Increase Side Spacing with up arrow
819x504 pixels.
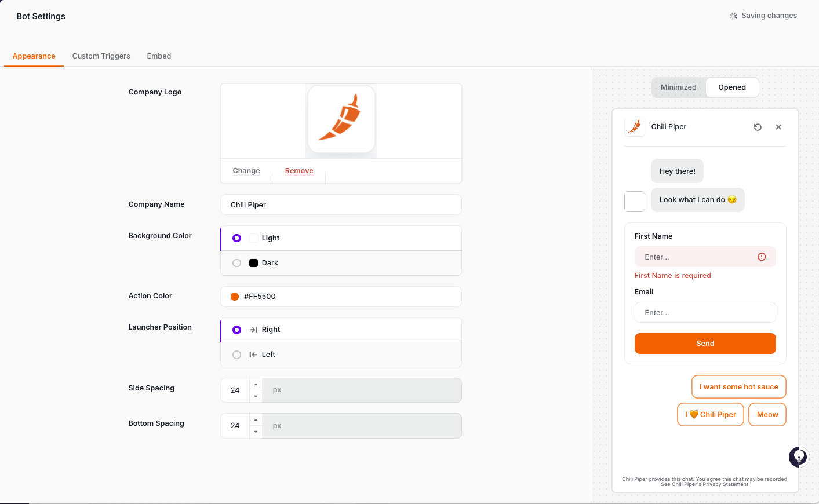click(256, 384)
